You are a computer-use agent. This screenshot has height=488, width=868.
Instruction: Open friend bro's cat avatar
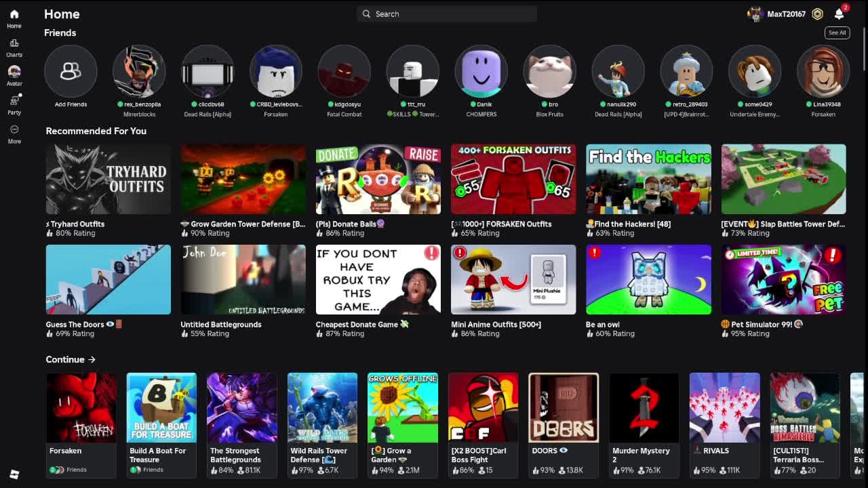(x=549, y=71)
